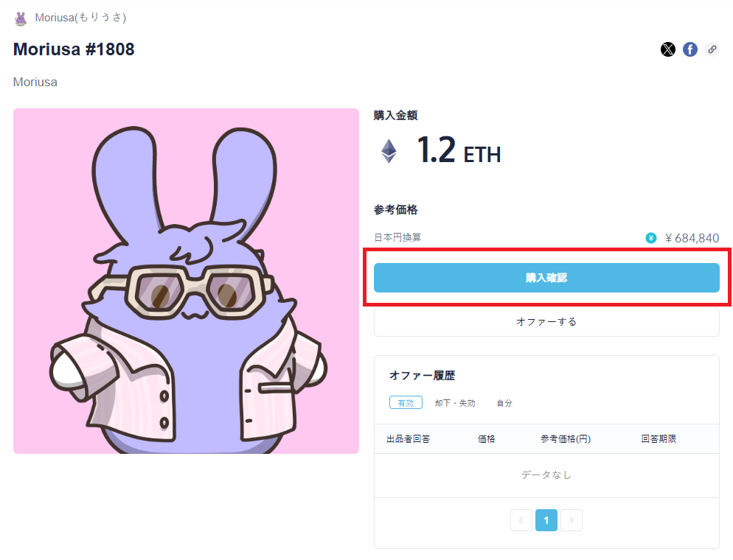
Task: Click the Ethereum logo next to the price
Action: tap(389, 152)
